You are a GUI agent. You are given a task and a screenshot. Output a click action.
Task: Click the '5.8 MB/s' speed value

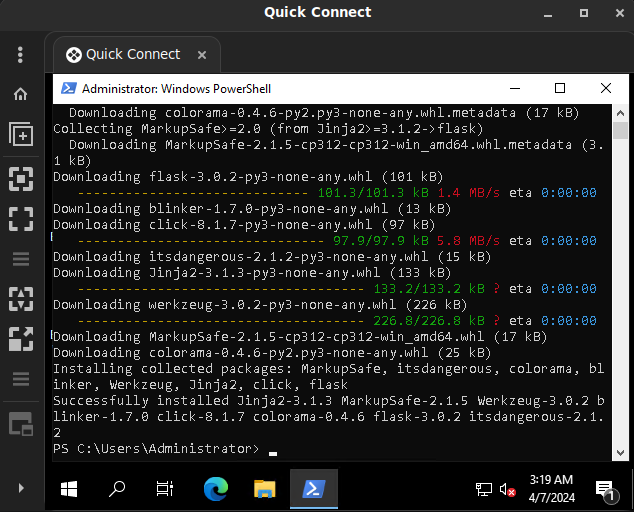(x=468, y=241)
